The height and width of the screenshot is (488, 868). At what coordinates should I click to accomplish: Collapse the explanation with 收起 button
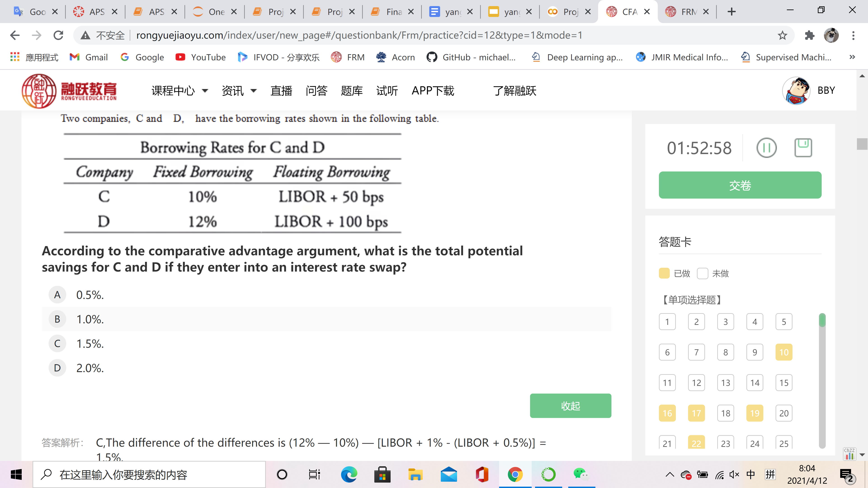point(570,406)
